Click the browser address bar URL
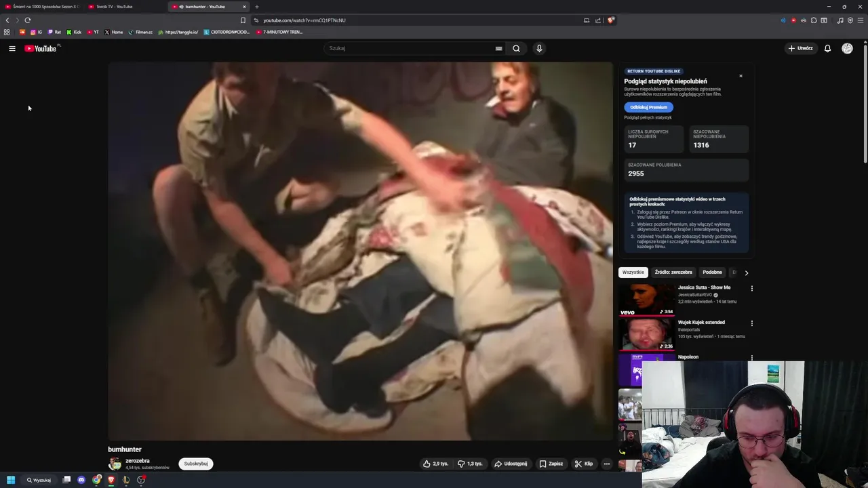 coord(304,20)
